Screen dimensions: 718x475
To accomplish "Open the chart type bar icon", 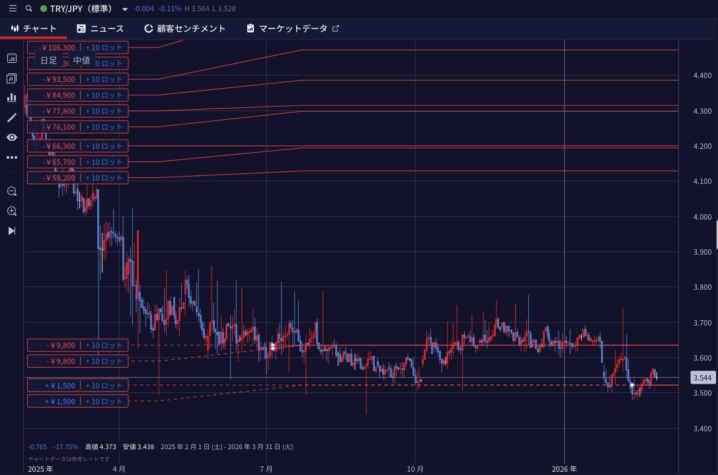I will 12,97.
